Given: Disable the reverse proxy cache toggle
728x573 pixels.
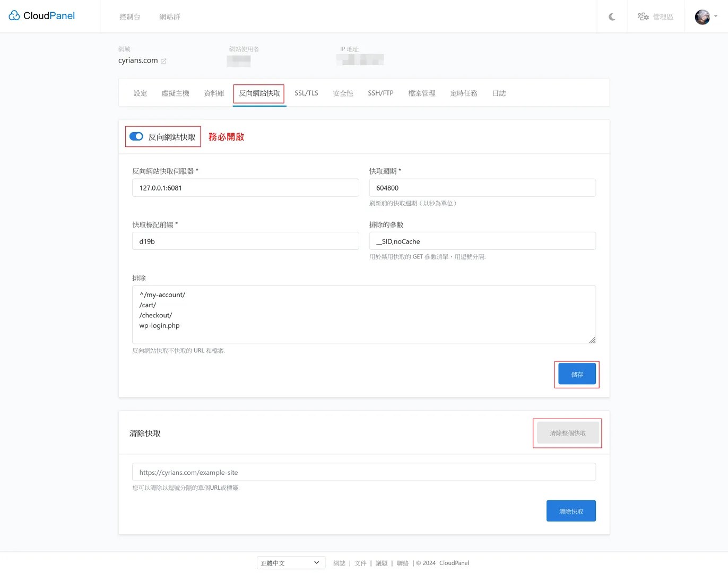Looking at the screenshot, I should click(136, 136).
